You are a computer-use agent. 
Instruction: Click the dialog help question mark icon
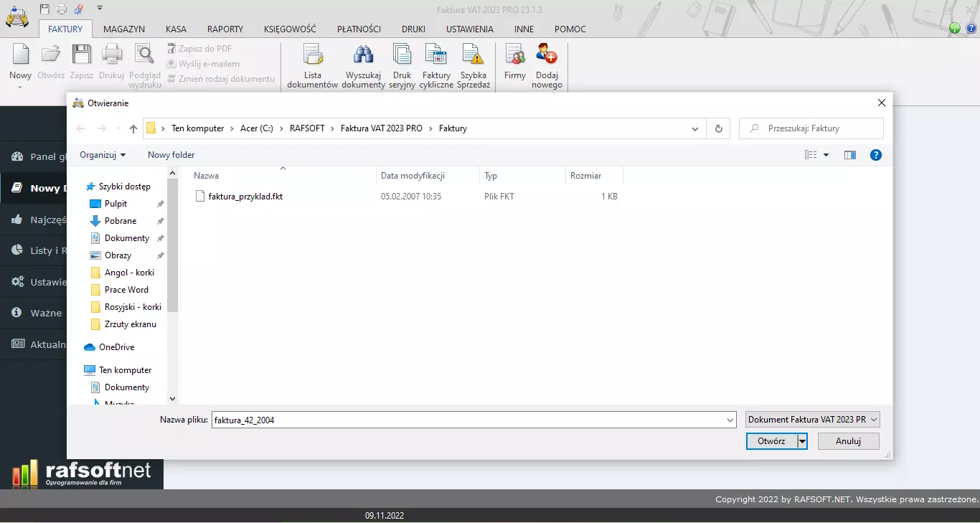point(875,155)
